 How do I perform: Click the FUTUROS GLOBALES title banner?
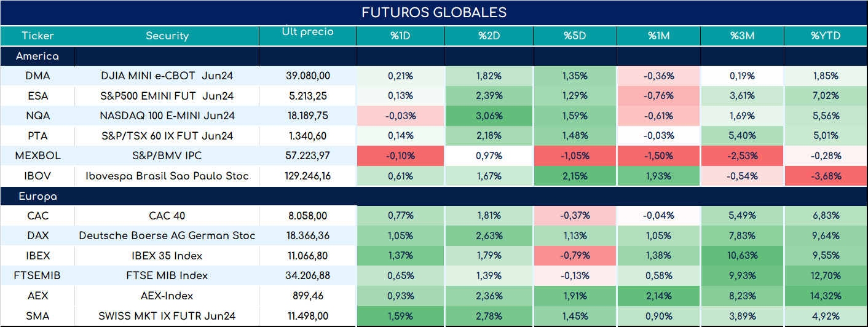[434, 13]
